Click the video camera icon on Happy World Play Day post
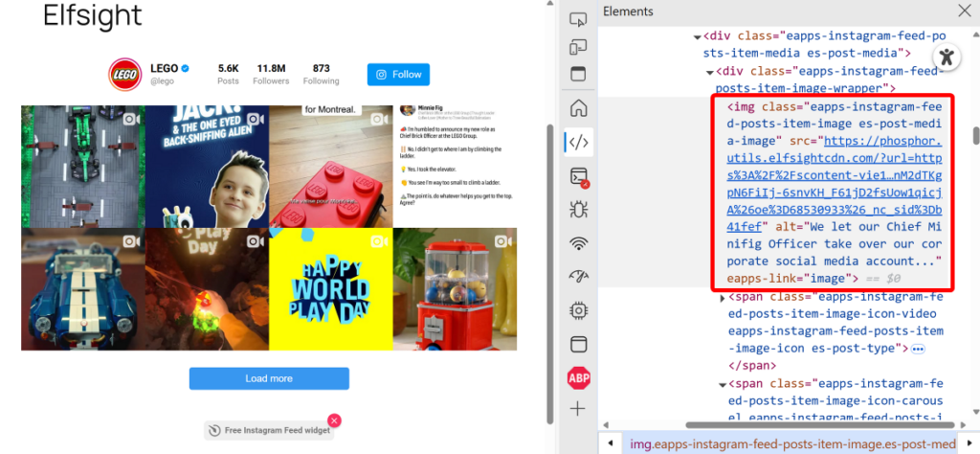Image resolution: width=980 pixels, height=454 pixels. (x=379, y=241)
